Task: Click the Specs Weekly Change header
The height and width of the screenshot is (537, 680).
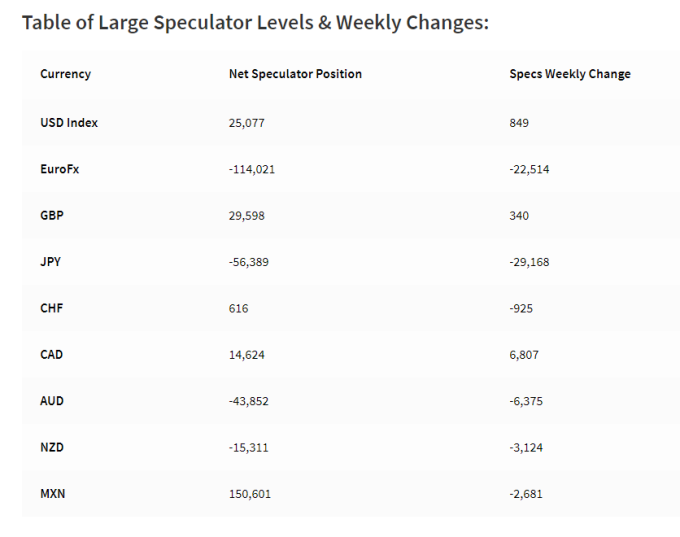Action: (570, 74)
